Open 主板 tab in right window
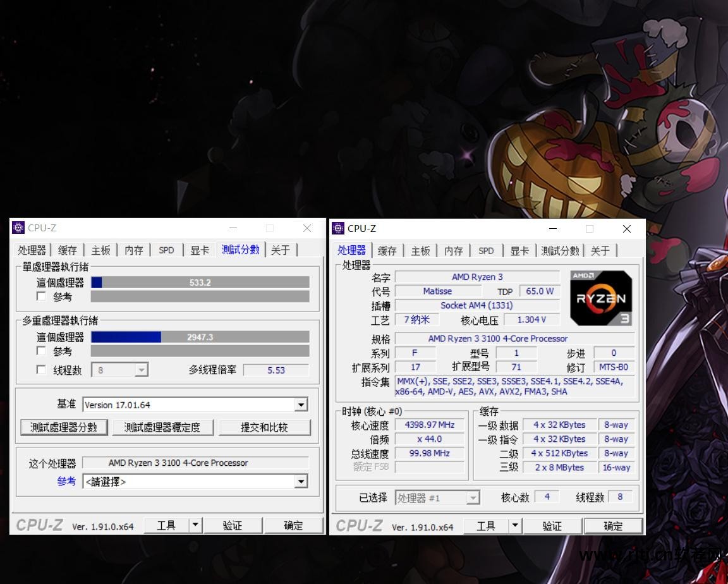The image size is (728, 584). click(x=420, y=251)
